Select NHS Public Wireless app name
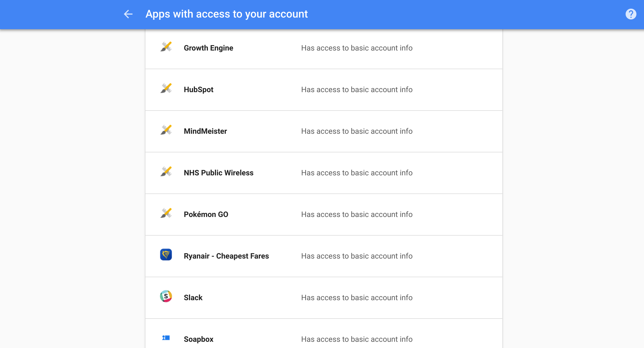 click(218, 173)
